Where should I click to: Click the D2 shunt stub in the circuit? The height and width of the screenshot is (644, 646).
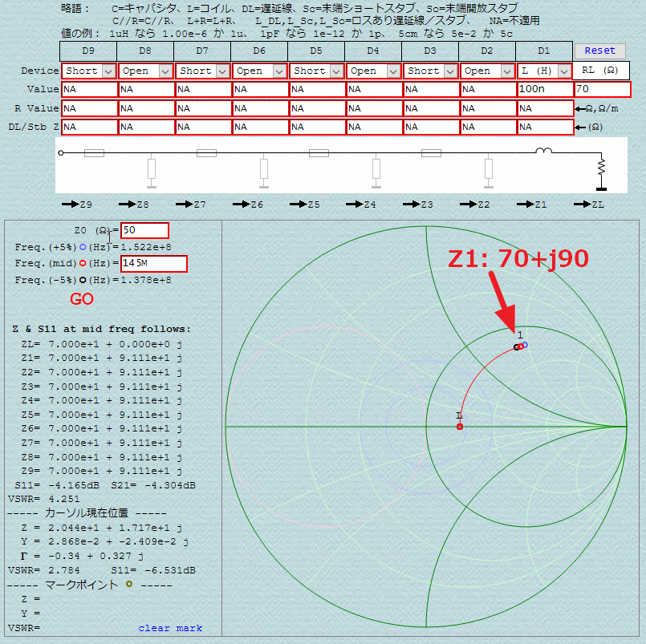(x=489, y=169)
